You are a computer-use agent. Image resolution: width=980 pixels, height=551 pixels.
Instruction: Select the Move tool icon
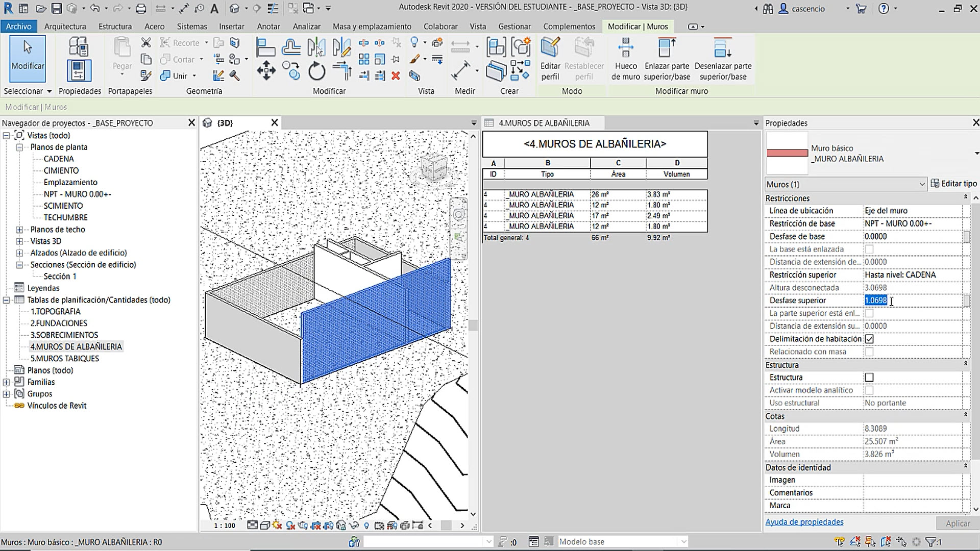click(x=266, y=70)
